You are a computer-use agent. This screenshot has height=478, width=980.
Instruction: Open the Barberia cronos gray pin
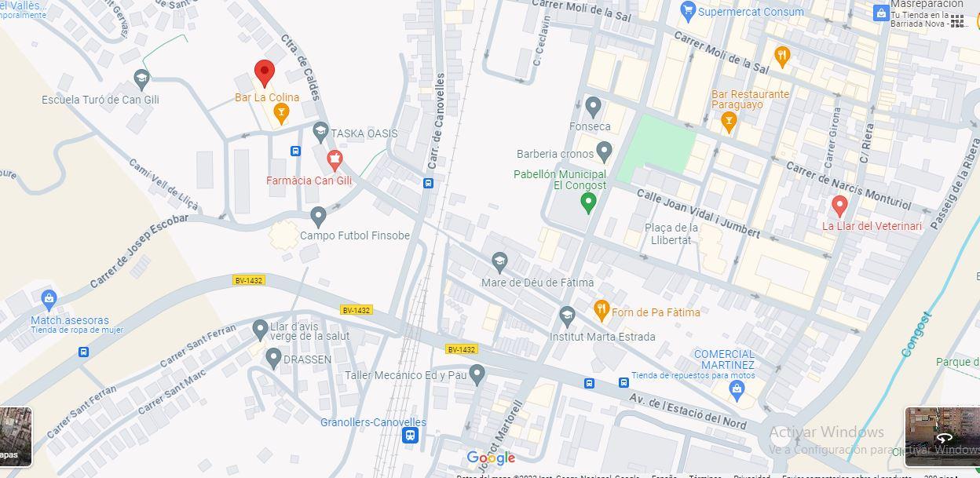click(x=604, y=150)
